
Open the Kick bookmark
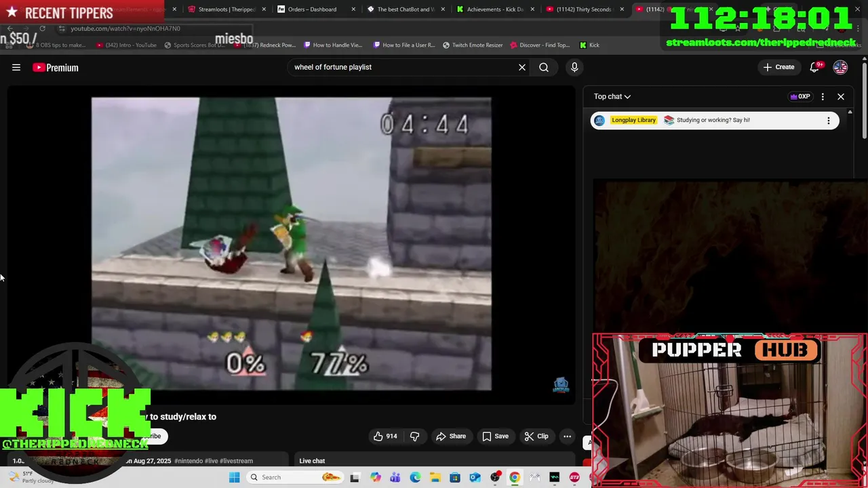[589, 45]
